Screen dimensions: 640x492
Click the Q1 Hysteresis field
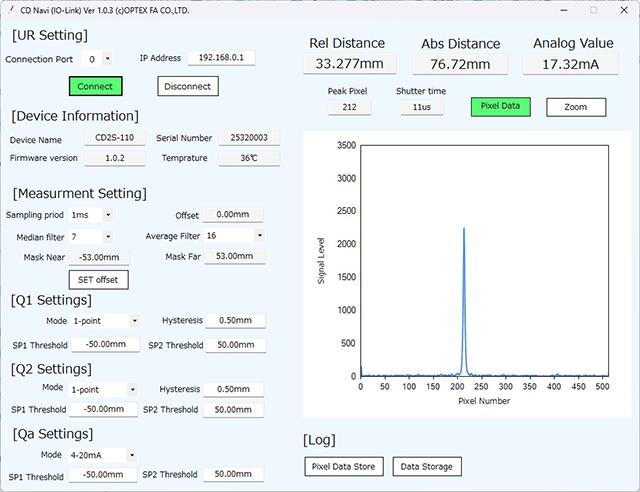[x=234, y=321]
